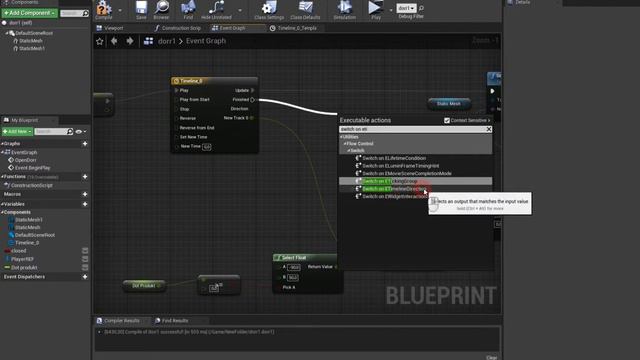Click the Components search magnifier icon

click(85, 13)
